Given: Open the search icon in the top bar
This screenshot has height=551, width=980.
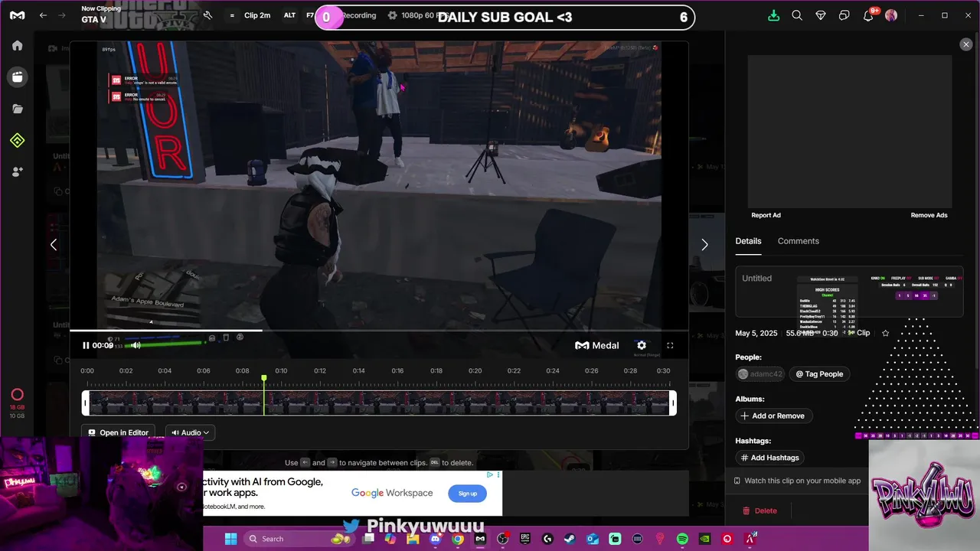Looking at the screenshot, I should point(797,15).
